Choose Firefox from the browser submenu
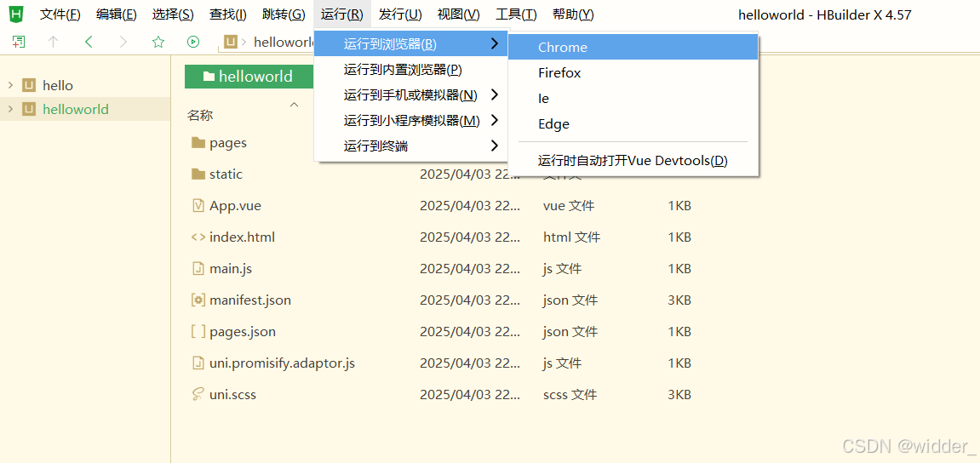Screen dimensions: 980x463 (633, 72)
